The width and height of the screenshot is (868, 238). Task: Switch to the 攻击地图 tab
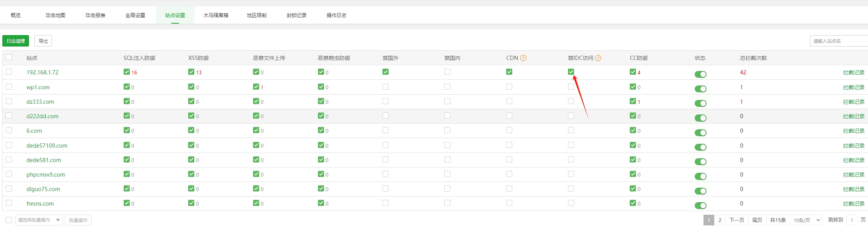(x=55, y=15)
